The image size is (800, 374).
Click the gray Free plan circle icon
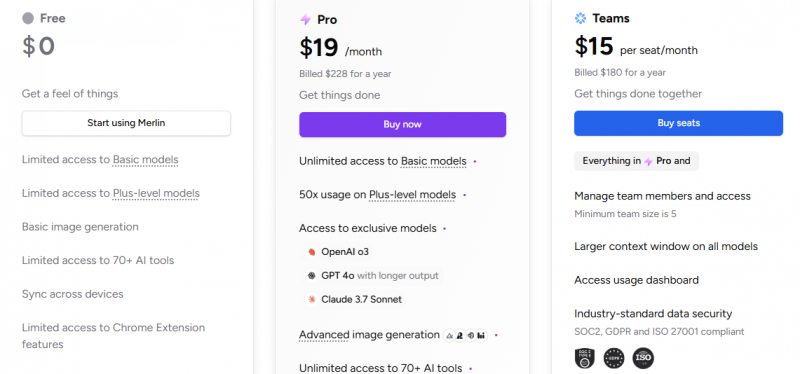point(28,18)
